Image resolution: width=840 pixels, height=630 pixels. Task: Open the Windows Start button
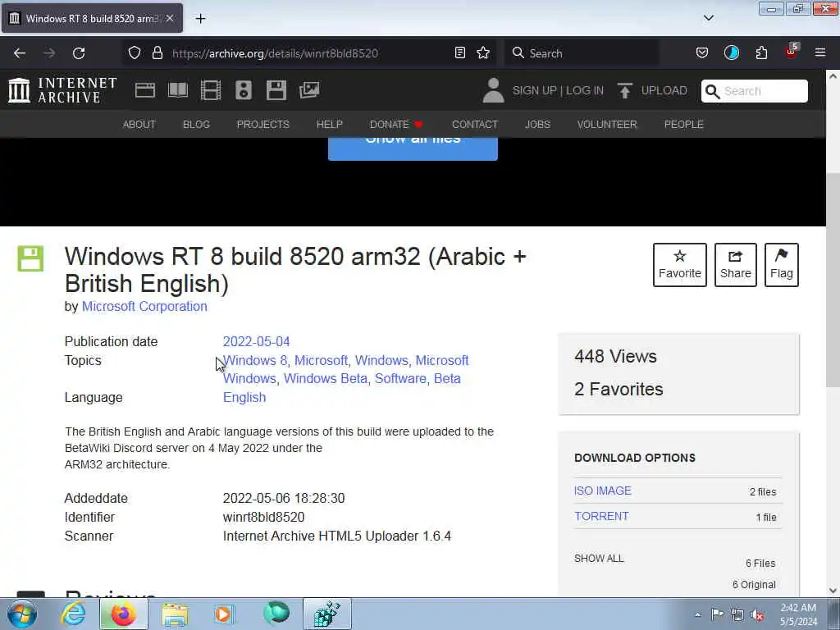[x=22, y=614]
